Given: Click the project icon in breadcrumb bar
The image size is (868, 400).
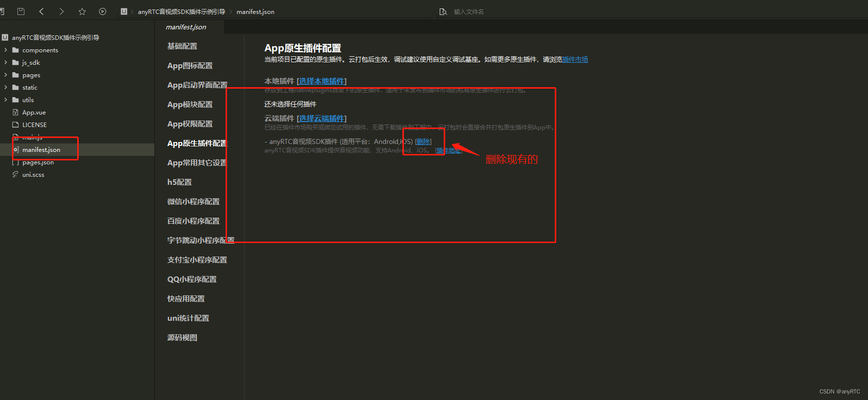Looking at the screenshot, I should point(124,11).
